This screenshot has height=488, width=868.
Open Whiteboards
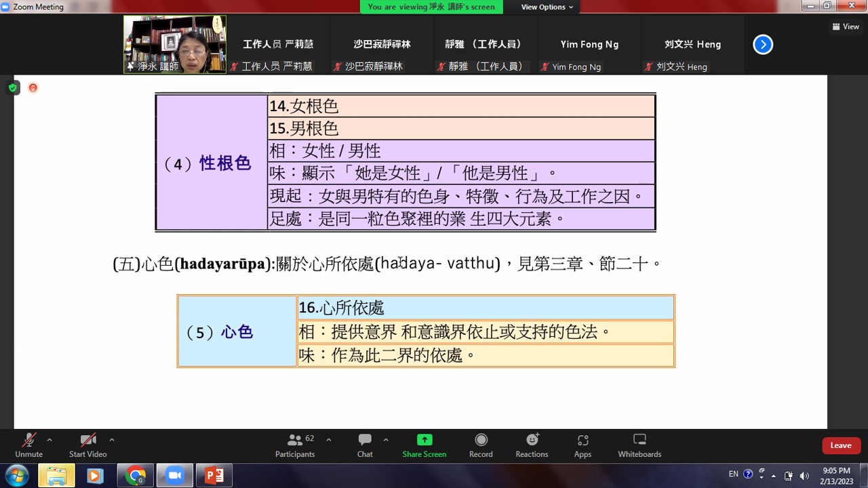[639, 441]
